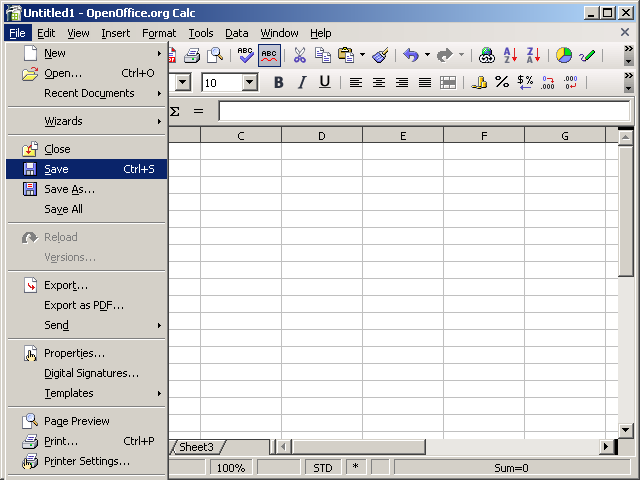The image size is (640, 480).
Task: Expand the Recent Documents submenu
Action: 87,93
